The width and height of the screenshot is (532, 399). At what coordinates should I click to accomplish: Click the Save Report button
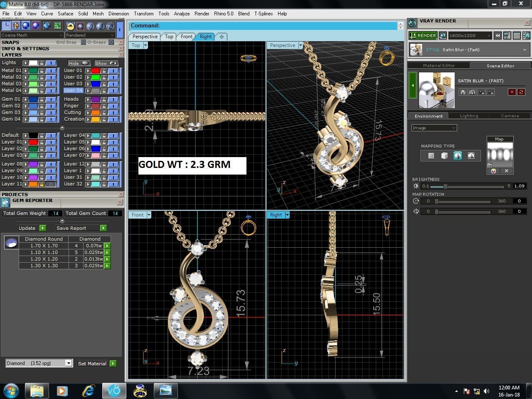[x=77, y=228]
